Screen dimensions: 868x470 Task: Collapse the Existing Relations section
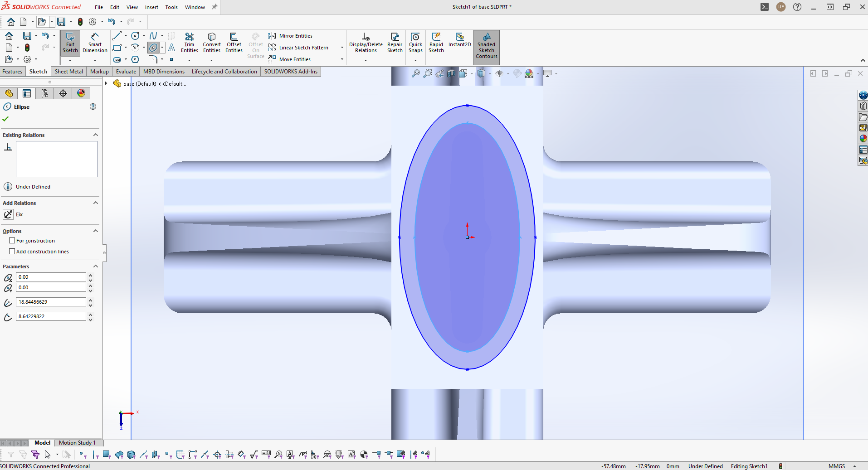point(96,135)
